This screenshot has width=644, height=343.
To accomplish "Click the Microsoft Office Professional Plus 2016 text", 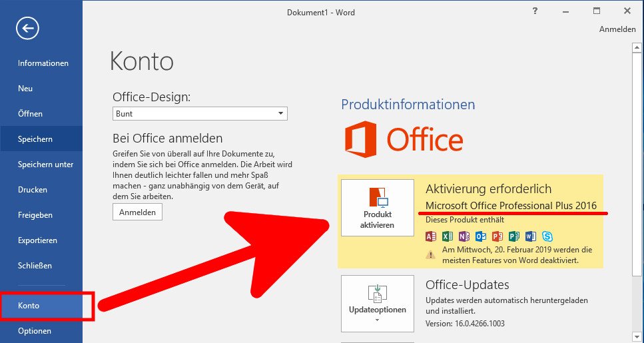I will tap(511, 205).
